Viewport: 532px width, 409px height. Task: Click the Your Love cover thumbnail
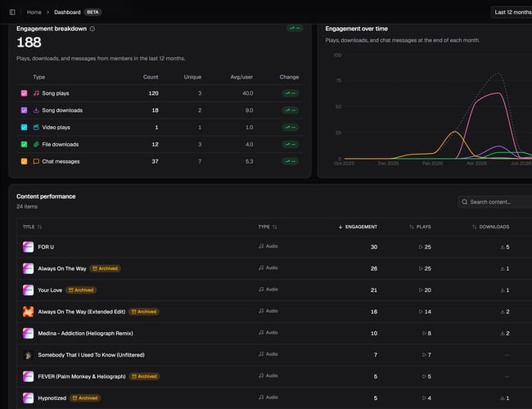28,290
